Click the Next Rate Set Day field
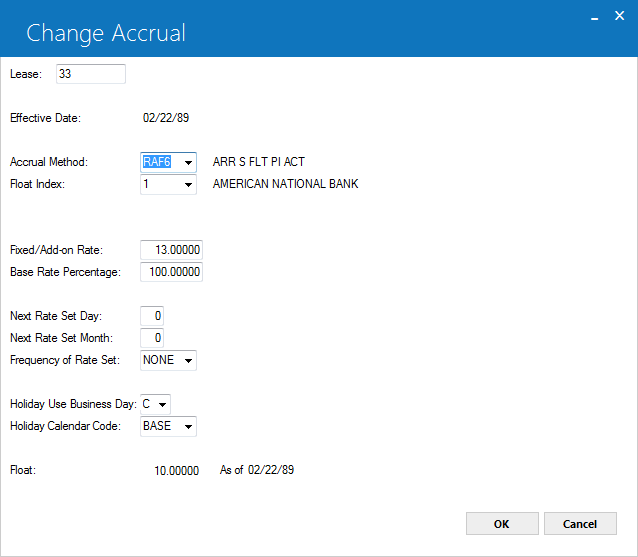Viewport: 638px width, 557px height. (152, 316)
